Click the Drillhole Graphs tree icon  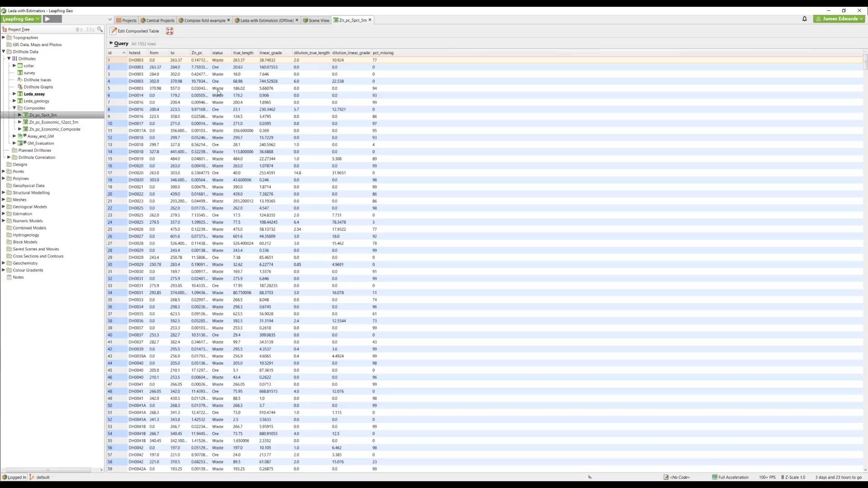20,87
